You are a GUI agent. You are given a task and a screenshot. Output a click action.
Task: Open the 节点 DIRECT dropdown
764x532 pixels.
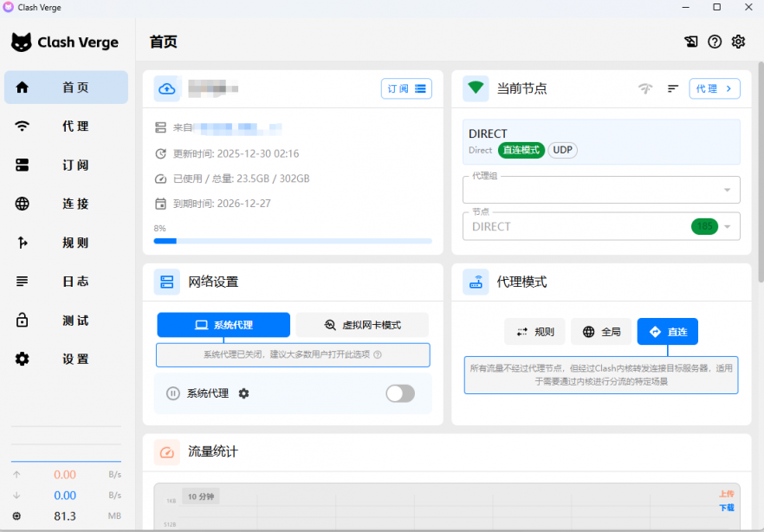coord(601,226)
